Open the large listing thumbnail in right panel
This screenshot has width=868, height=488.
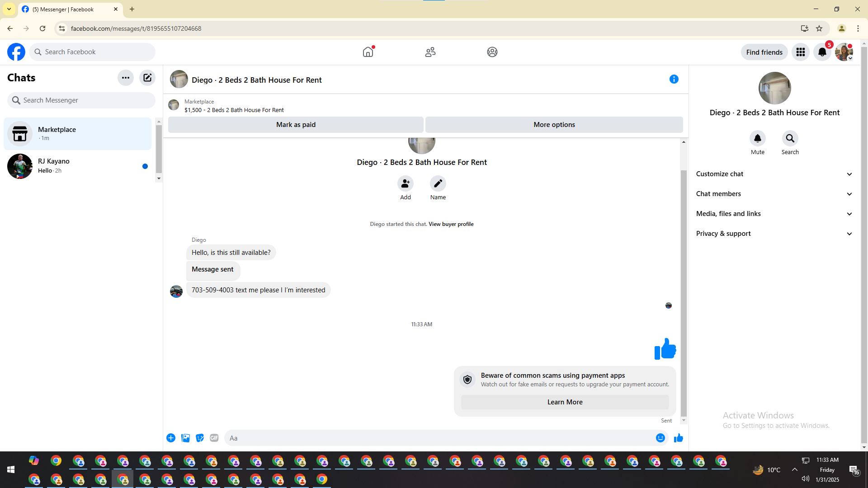click(x=775, y=88)
